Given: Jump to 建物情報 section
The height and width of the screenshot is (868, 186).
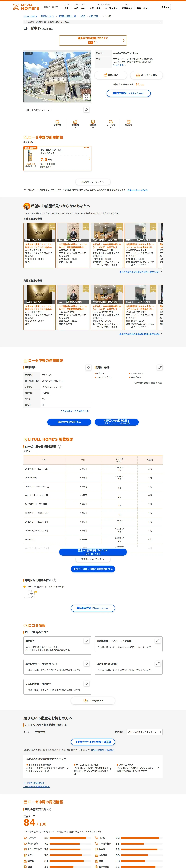Looking at the screenshot, I should pos(75,124).
